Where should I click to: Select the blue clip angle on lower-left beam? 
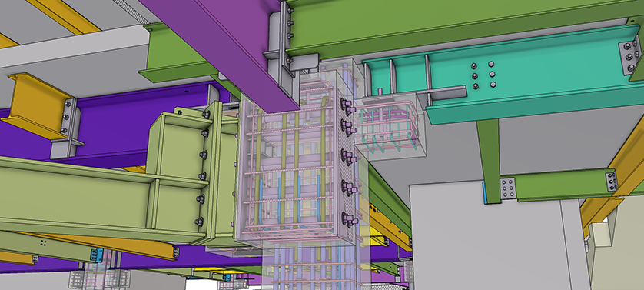click(97, 255)
